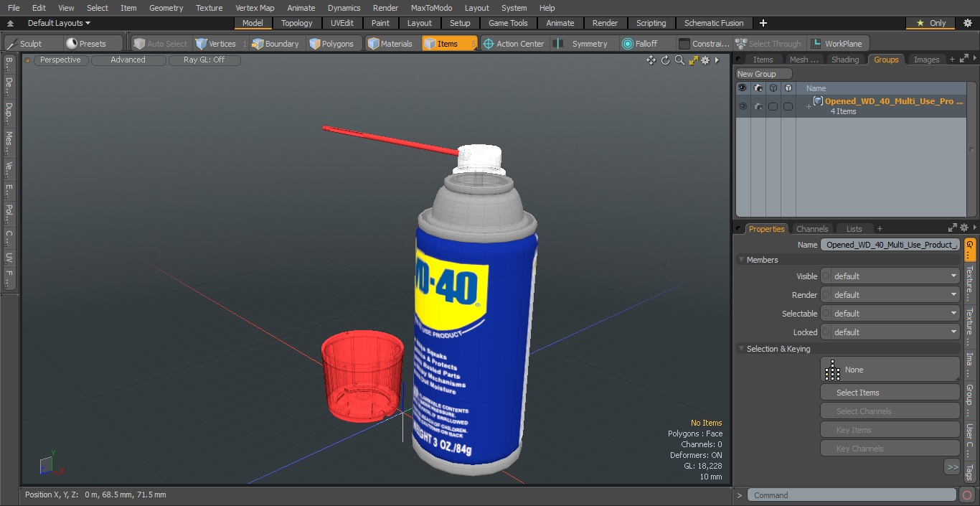Viewport: 980px width, 506px height.
Task: Switch to the Channels tab
Action: (812, 229)
